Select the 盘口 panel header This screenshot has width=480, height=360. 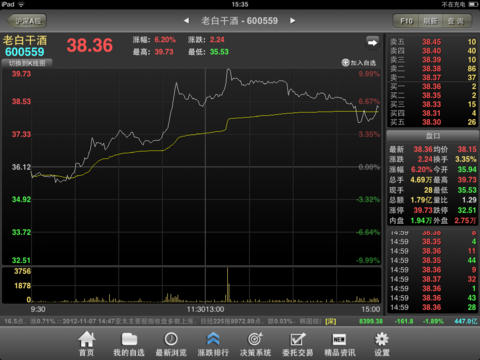pos(433,136)
